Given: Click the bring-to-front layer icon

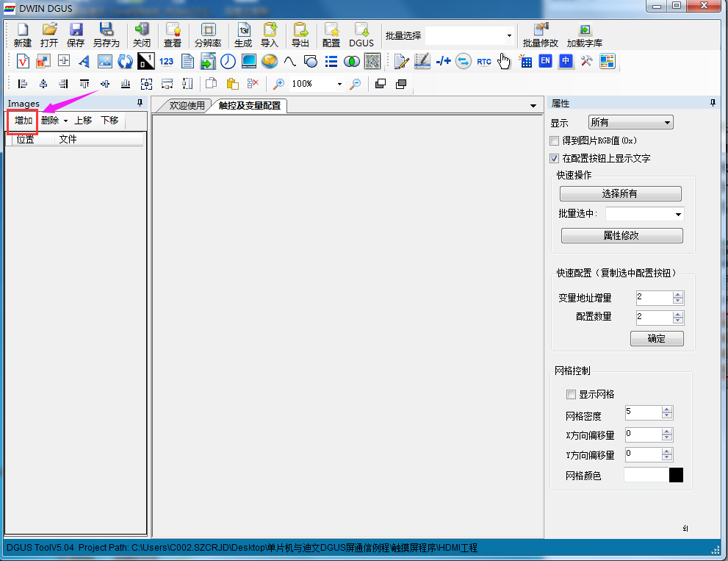Looking at the screenshot, I should coord(381,84).
